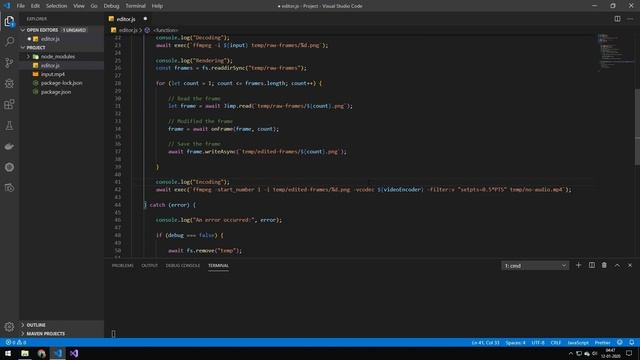The image size is (640, 360).
Task: Create a new terminal with plus icon
Action: pyautogui.click(x=578, y=265)
